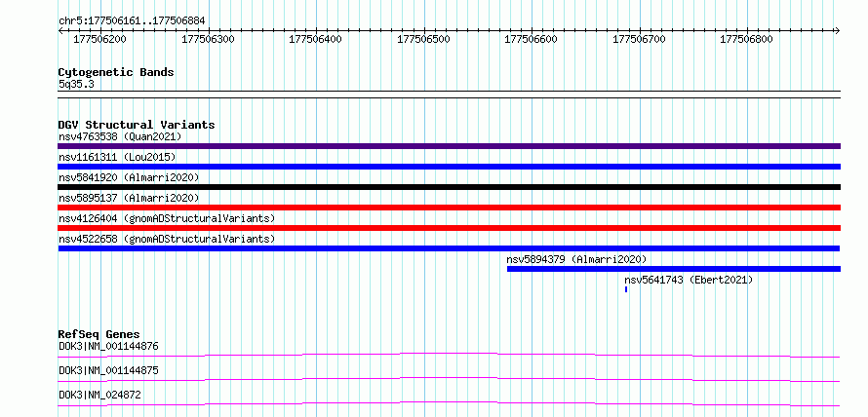Select the Cytogenetic Bands track title
This screenshot has width=868, height=417.
[116, 72]
